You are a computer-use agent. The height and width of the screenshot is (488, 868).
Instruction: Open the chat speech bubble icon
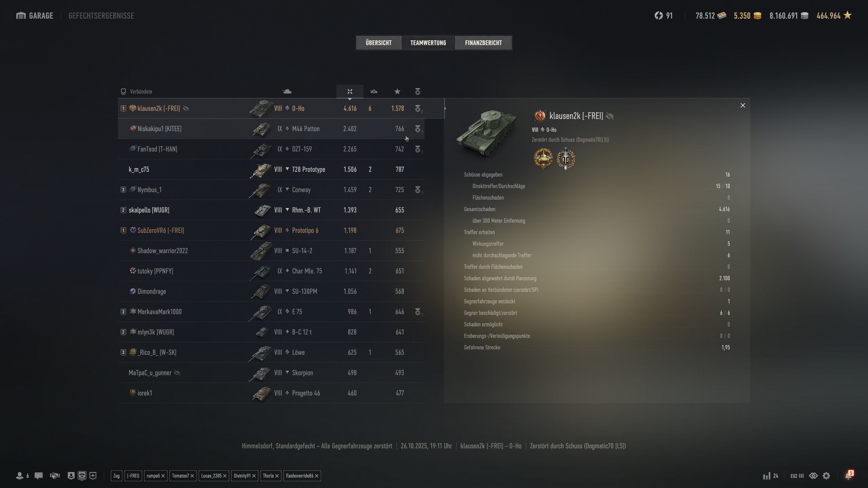[39, 476]
